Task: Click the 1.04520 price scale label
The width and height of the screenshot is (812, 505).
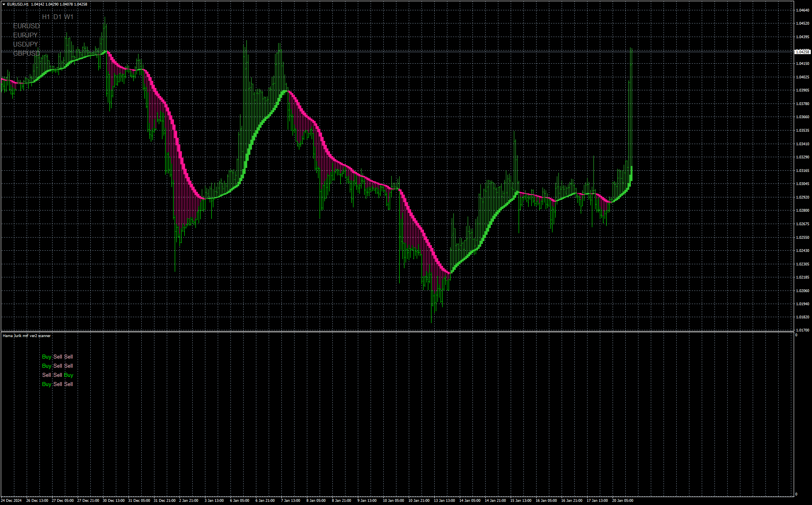Action: point(802,23)
